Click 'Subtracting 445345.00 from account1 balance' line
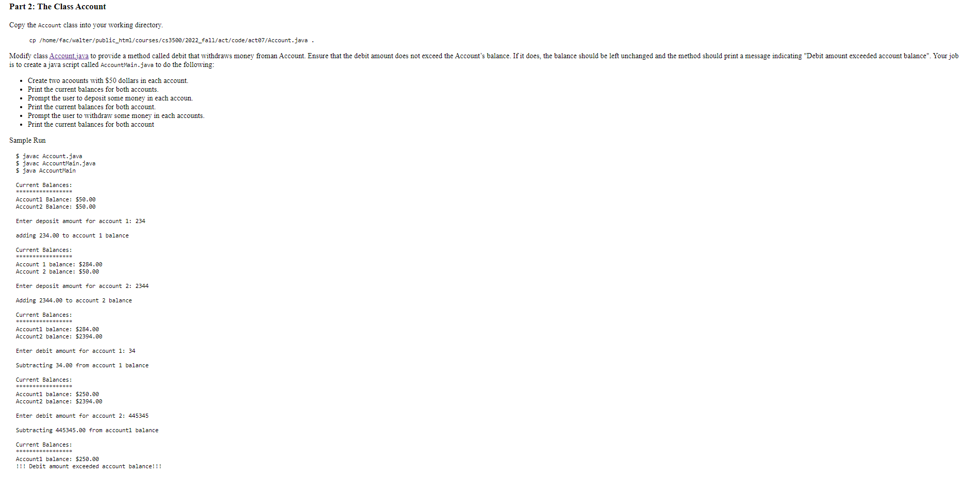The height and width of the screenshot is (477, 980). pyautogui.click(x=87, y=430)
